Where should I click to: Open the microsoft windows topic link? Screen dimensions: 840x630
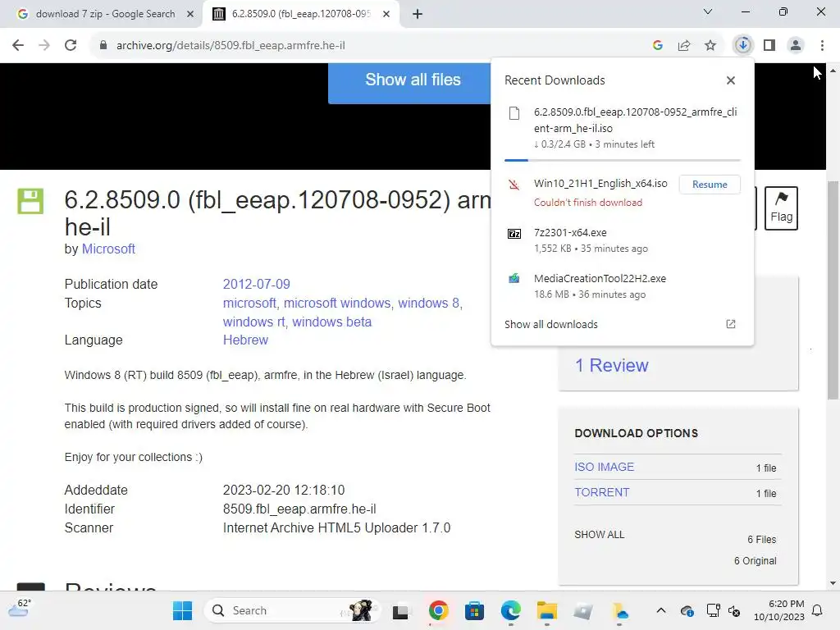(x=337, y=304)
